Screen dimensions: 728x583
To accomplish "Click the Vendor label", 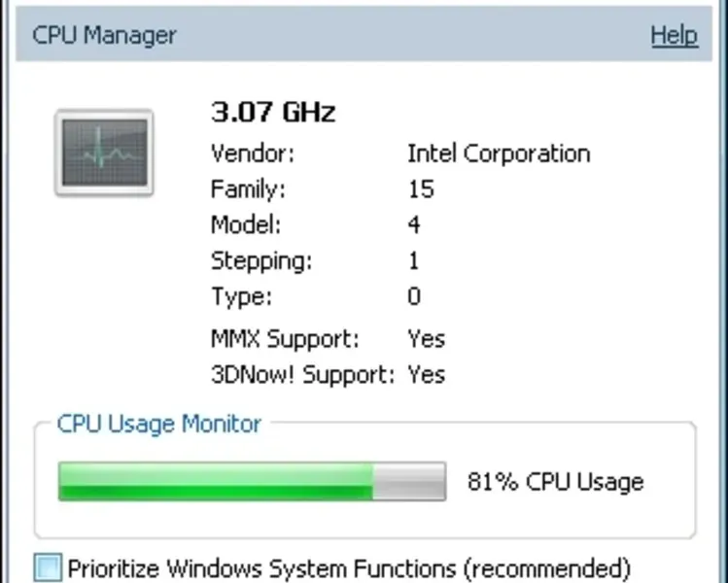I will [x=253, y=154].
